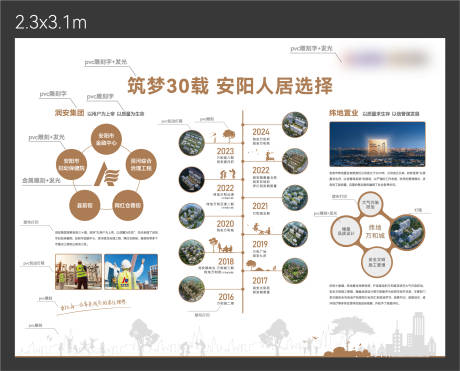Open the circular aerial photo beside 2019
This screenshot has width=460, height=371.
[295, 234]
